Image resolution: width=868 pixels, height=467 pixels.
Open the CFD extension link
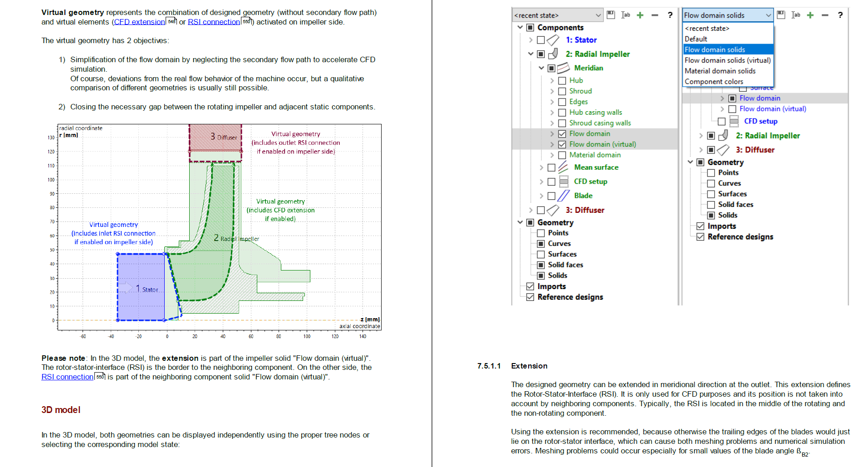pyautogui.click(x=139, y=22)
